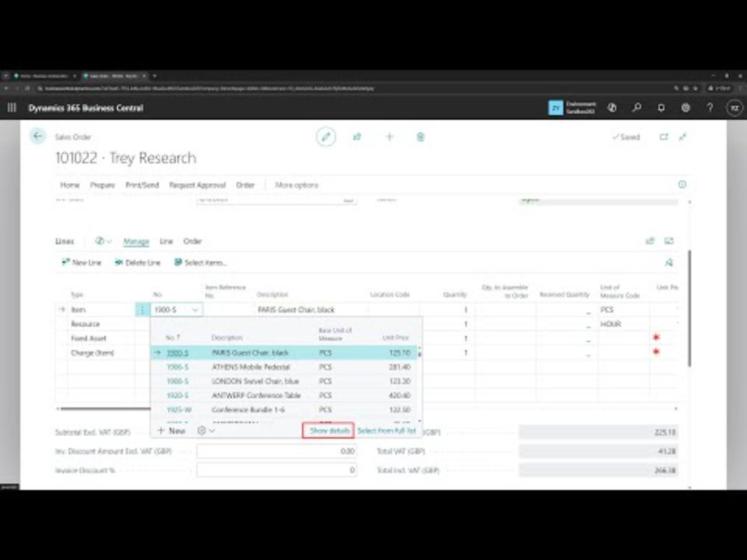
Task: Expand the Lines part to full page icon
Action: (x=669, y=241)
